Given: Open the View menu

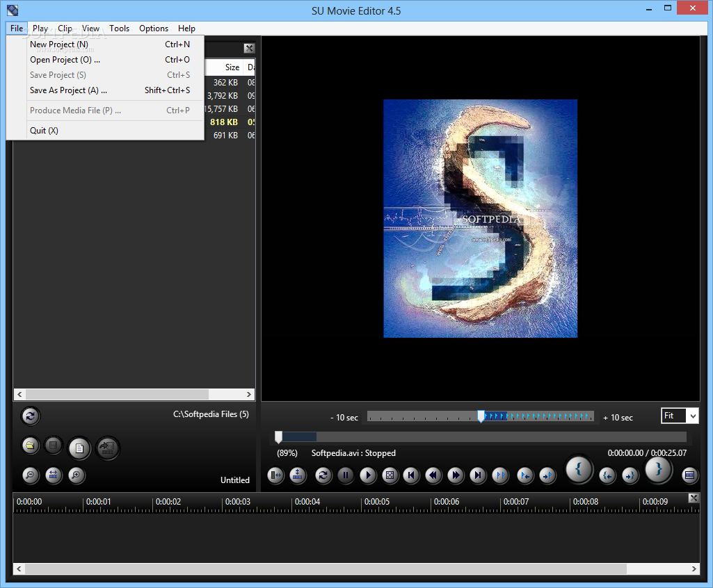Looking at the screenshot, I should tap(90, 28).
